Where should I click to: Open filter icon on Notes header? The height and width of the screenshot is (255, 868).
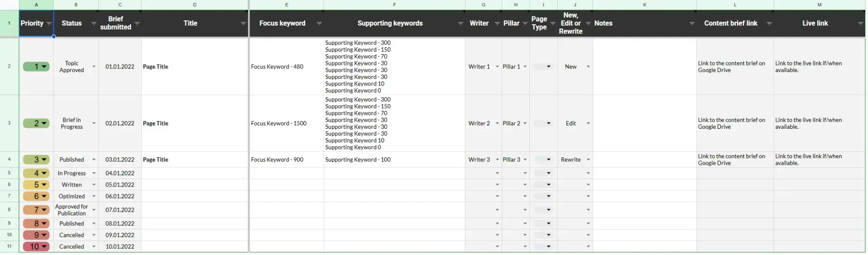(x=692, y=24)
